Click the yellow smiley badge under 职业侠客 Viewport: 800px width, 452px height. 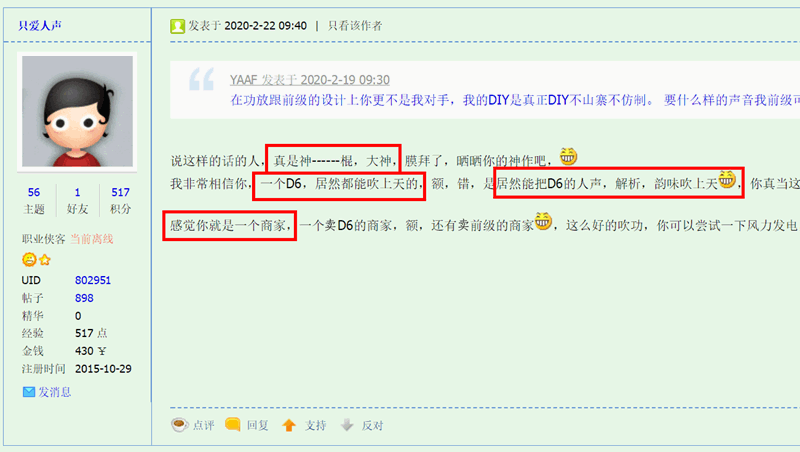click(x=29, y=260)
